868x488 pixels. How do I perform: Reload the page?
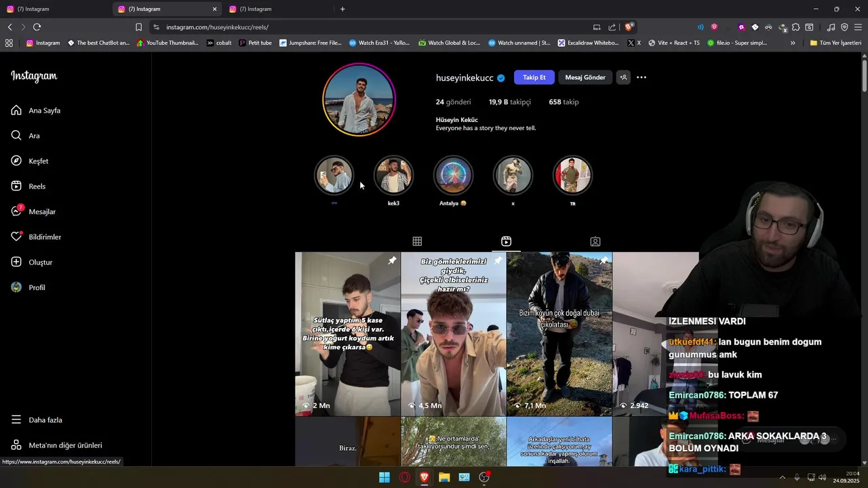tap(37, 27)
